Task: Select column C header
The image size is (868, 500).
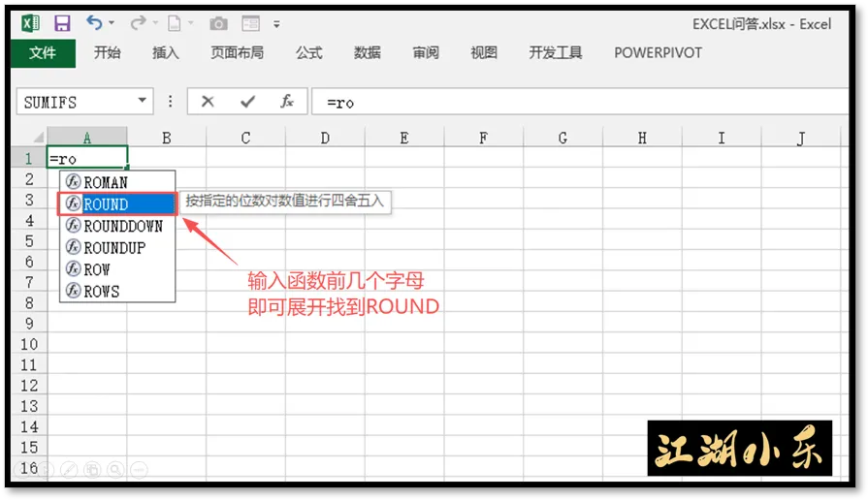Action: tap(245, 138)
